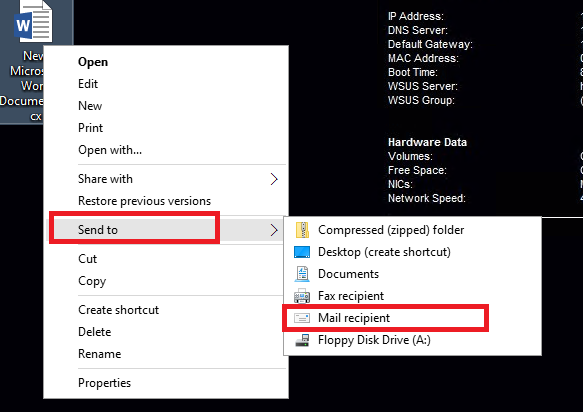Choose Open from the context menu

point(93,62)
